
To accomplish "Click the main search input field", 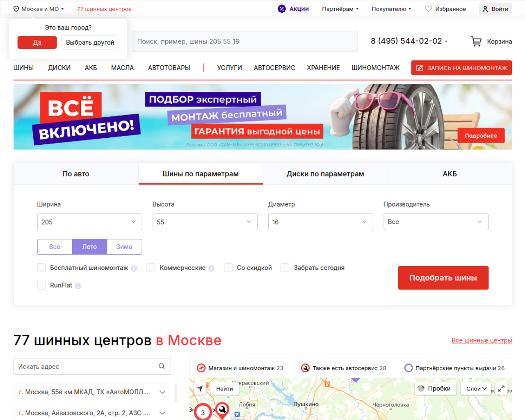I will (x=245, y=41).
